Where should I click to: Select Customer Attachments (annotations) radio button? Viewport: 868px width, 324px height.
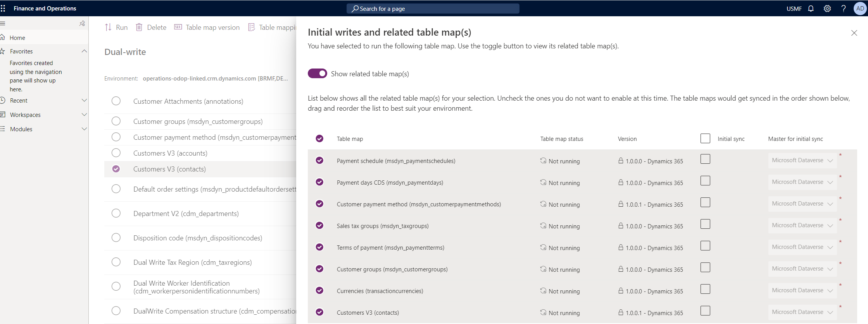116,101
